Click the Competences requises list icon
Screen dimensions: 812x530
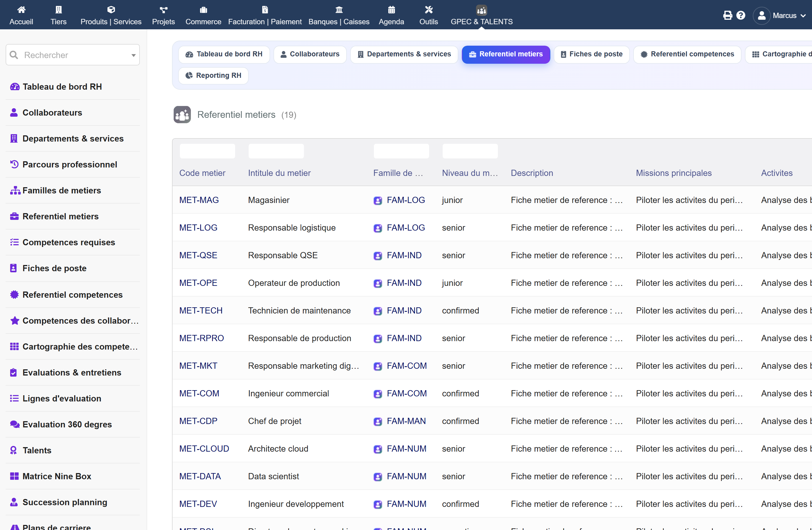click(x=14, y=242)
